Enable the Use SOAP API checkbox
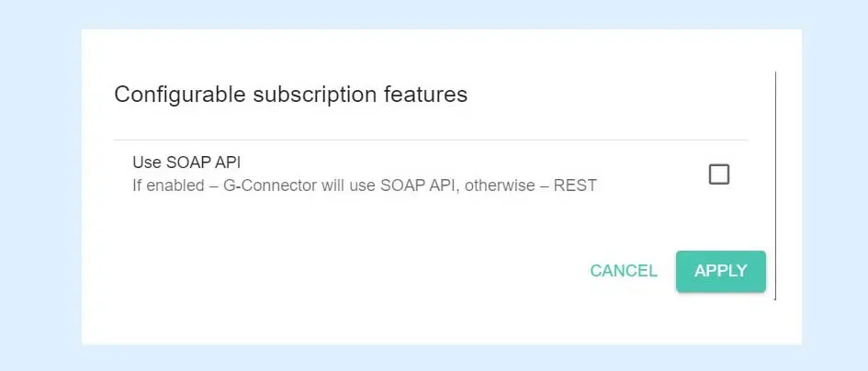The height and width of the screenshot is (371, 868). click(719, 174)
